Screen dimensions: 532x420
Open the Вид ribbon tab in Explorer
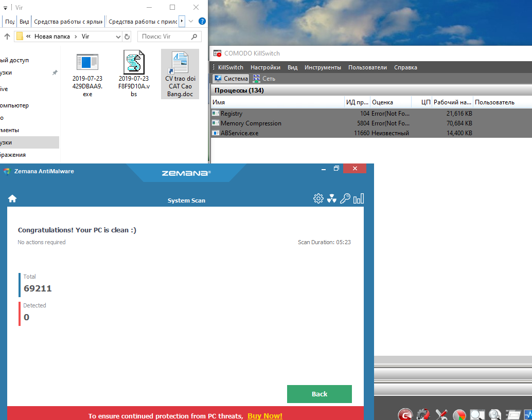(x=24, y=22)
